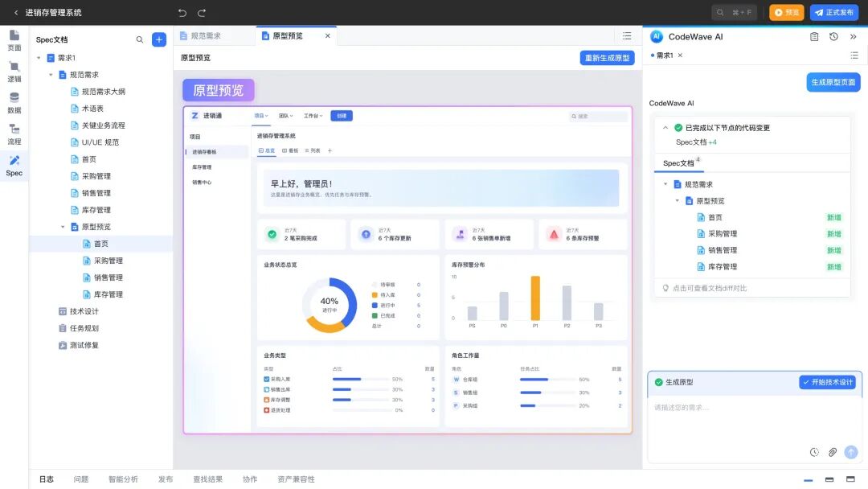This screenshot has height=489, width=868.
Task: Click the last layout icon in bottom-right corner
Action: (x=850, y=479)
